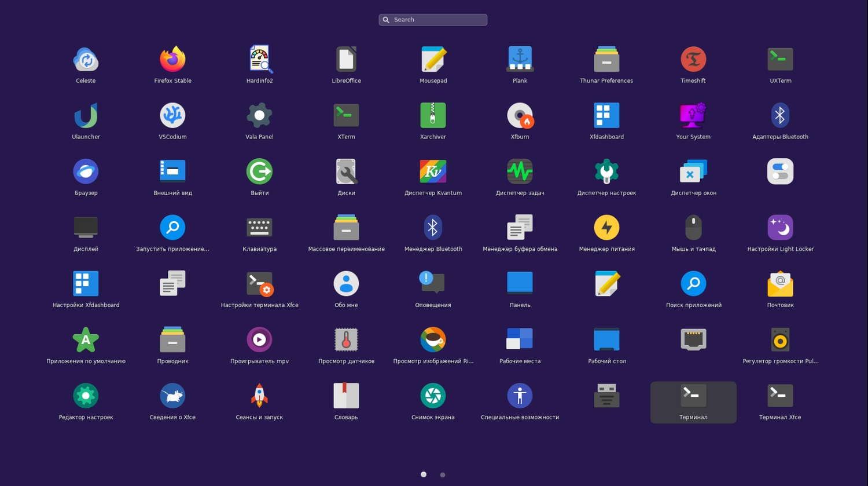Image resolution: width=868 pixels, height=486 pixels.
Task: Open Проигрыватель mpv
Action: pos(259,340)
